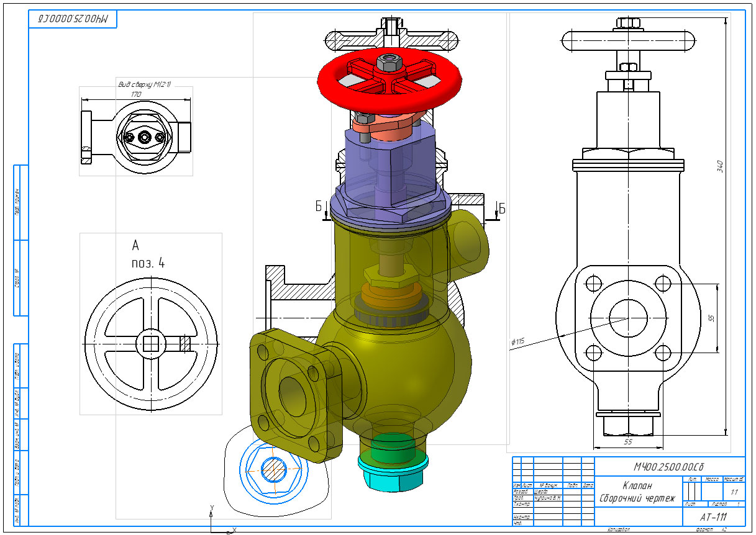Click the 'Копировал' label below the frame
Image resolution: width=756 pixels, height=535 pixels.
(x=619, y=529)
